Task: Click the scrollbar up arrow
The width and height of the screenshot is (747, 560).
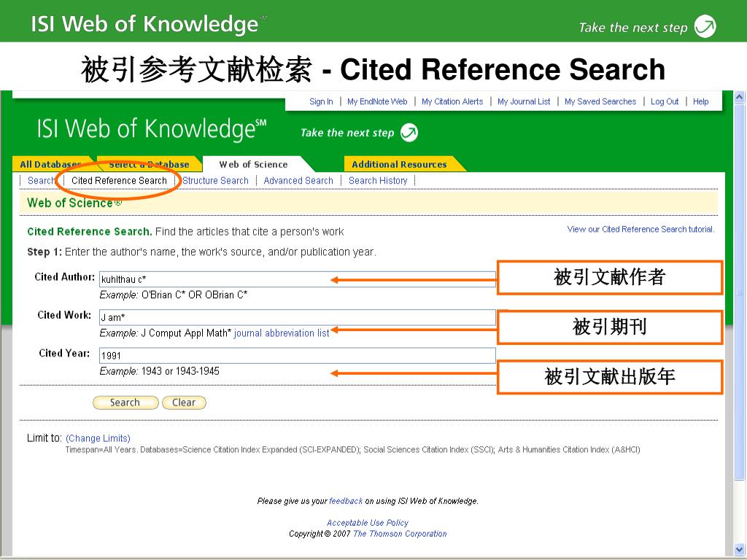Action: coord(740,97)
